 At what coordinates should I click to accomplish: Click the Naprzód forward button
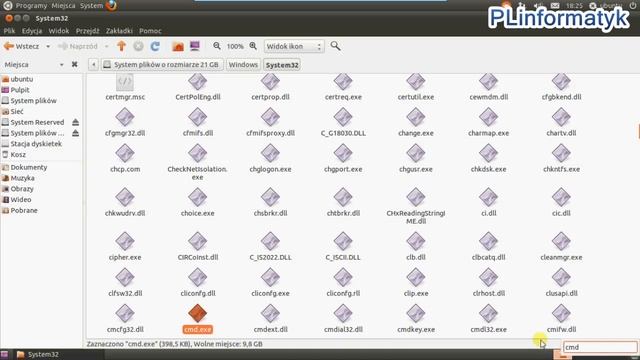(78, 47)
